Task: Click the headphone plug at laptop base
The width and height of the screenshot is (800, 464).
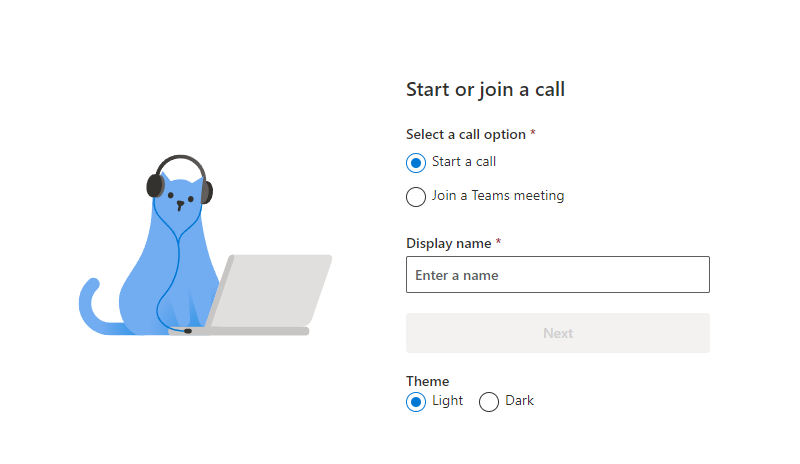Action: [188, 331]
